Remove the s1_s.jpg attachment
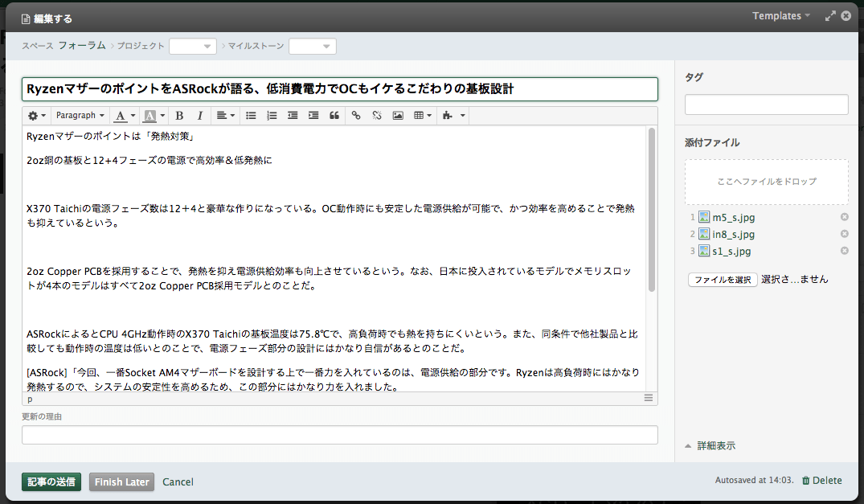864x504 pixels. click(844, 251)
